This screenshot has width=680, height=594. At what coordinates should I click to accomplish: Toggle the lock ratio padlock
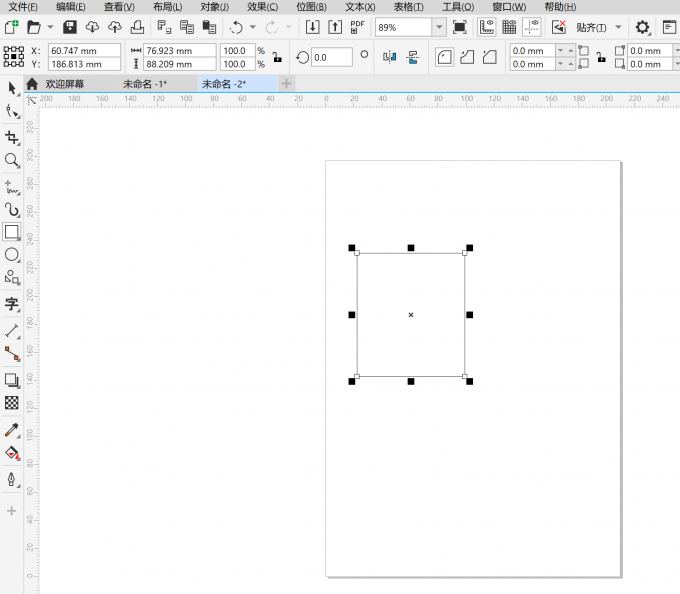pos(277,57)
